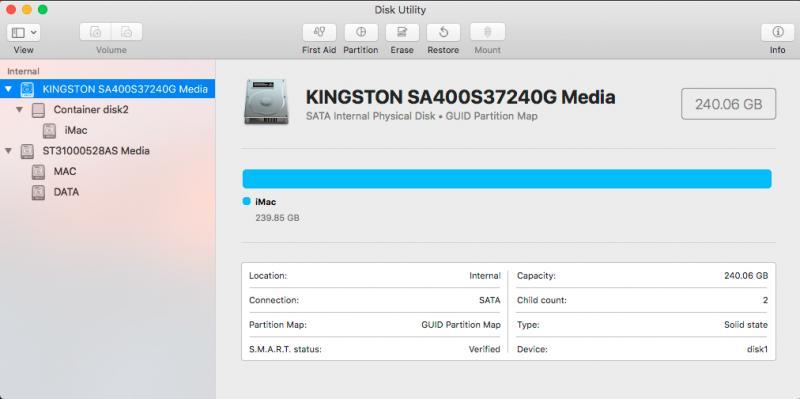Click the yellow minimize window button
This screenshot has width=800, height=399.
(27, 10)
